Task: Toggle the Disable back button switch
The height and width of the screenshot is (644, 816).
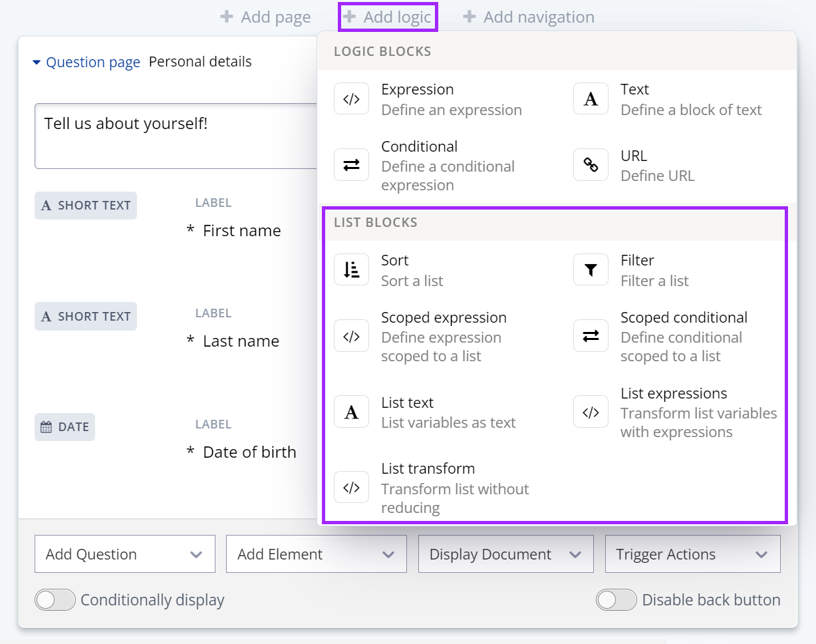Action: tap(616, 600)
